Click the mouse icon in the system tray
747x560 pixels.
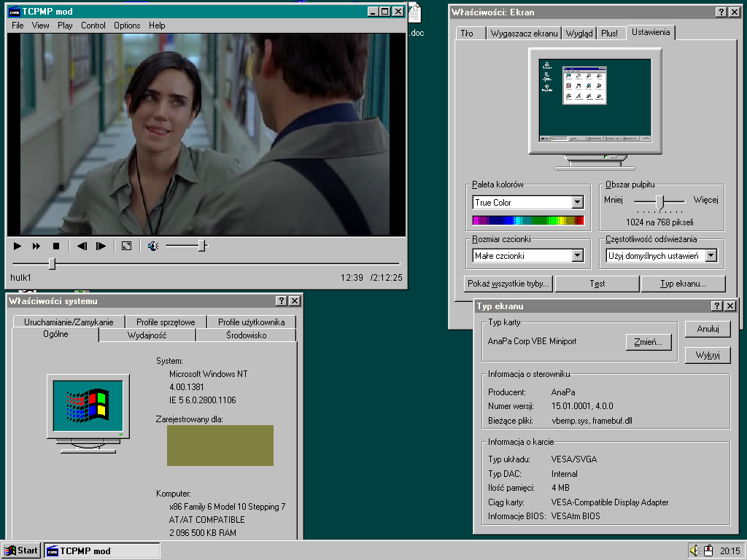click(x=708, y=551)
